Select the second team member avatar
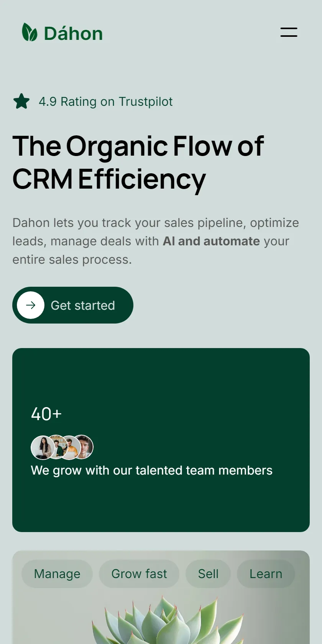 coord(58,447)
